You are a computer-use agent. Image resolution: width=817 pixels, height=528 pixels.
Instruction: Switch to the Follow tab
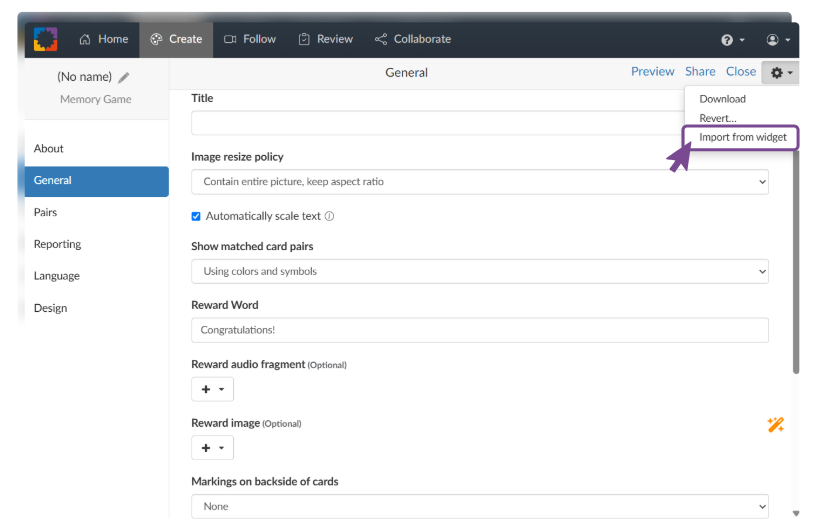tap(250, 39)
